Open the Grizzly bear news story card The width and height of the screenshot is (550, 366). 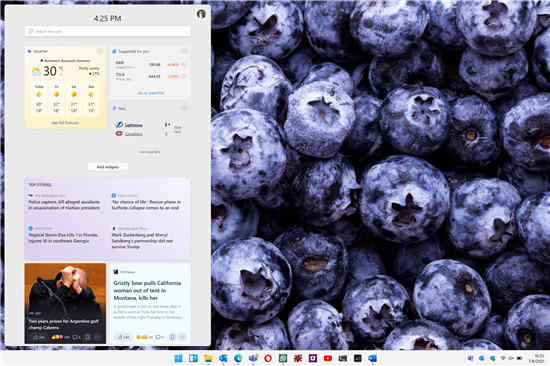click(151, 304)
